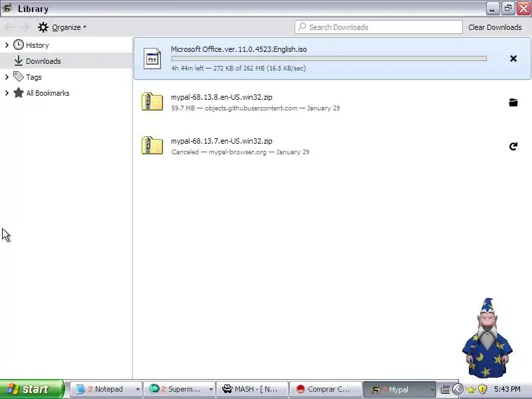Open containing folder for mypal-68.13.8 zip
The width and height of the screenshot is (532, 399).
coord(513,102)
